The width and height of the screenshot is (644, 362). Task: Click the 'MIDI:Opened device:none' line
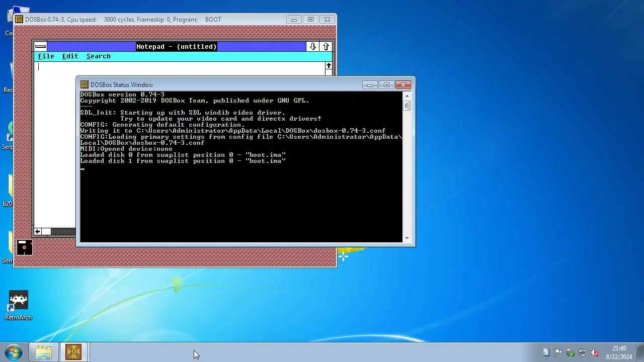click(126, 149)
